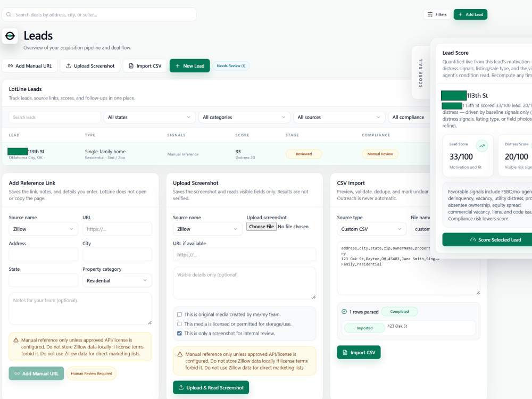532x399 pixels.
Task: Click the Visible details only textarea
Action: [244, 283]
